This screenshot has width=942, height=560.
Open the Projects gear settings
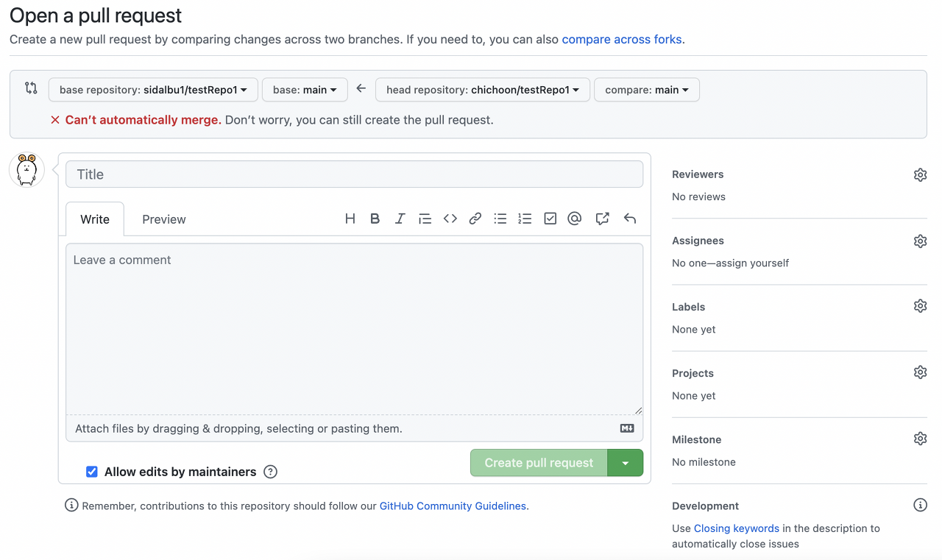pos(920,372)
